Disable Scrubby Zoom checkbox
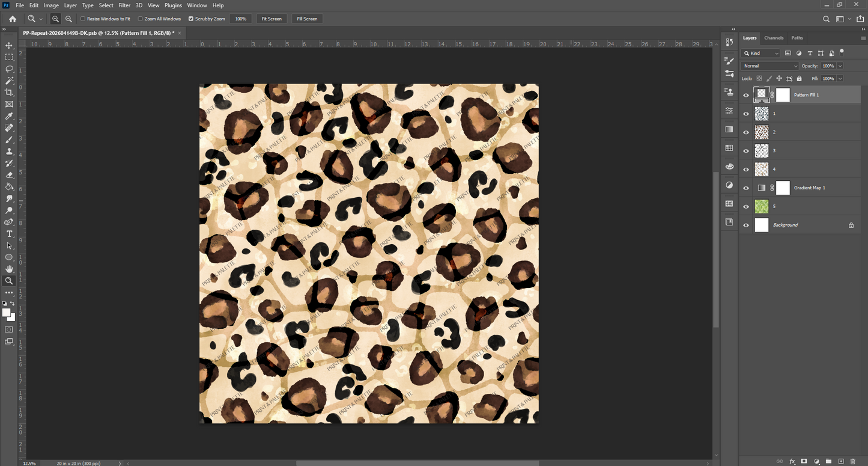The height and width of the screenshot is (466, 868). [191, 19]
